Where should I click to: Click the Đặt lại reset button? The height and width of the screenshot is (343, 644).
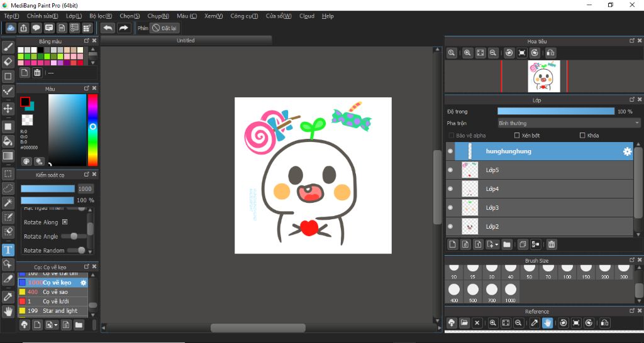pos(165,28)
